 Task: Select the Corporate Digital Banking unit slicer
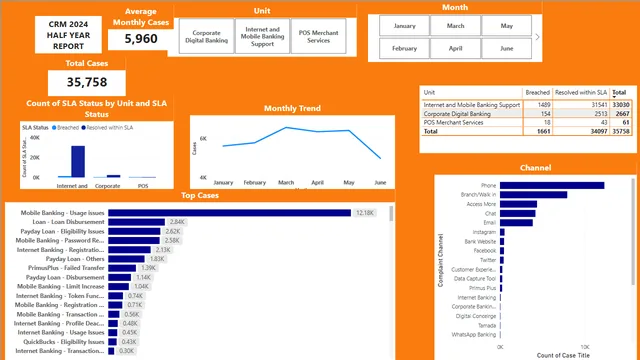(x=207, y=36)
